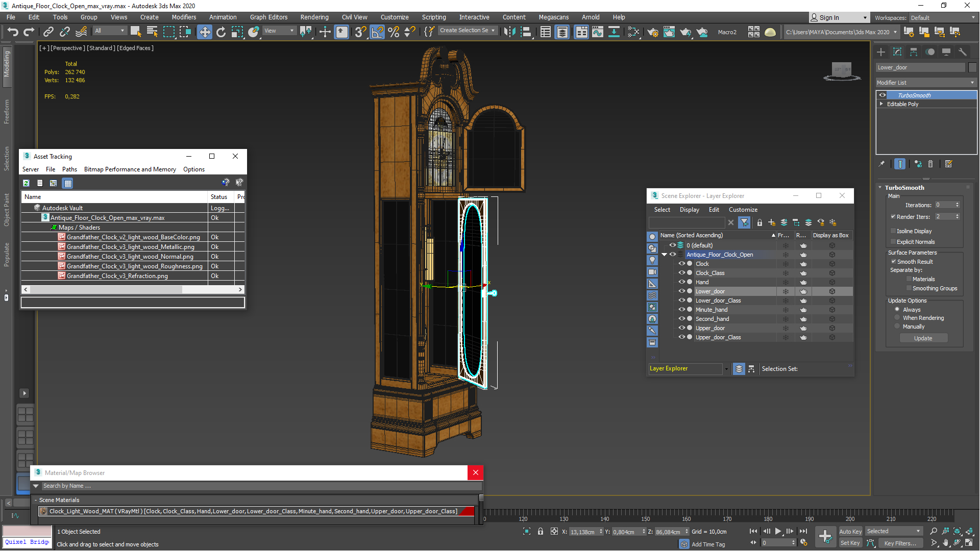Hide the Lower_door layer object eye
Viewport: 980px width, 551px height.
coord(681,291)
